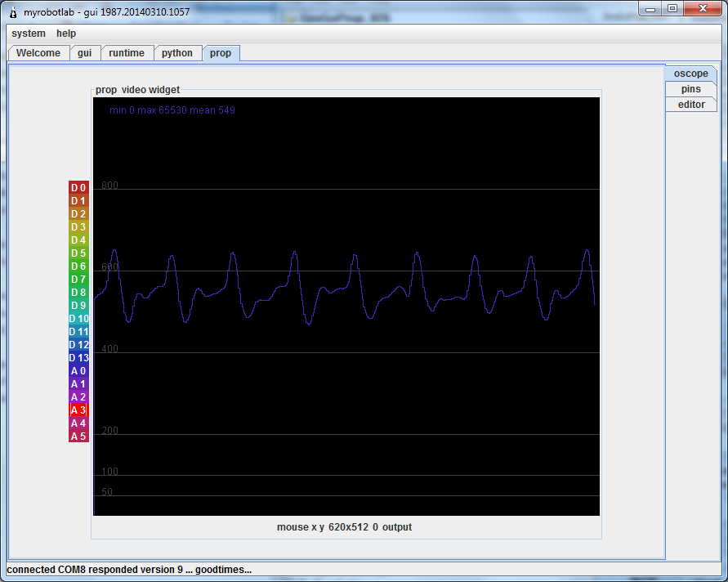Enable oscope trace for pin D 12
This screenshot has width=728, height=582.
pyautogui.click(x=78, y=345)
